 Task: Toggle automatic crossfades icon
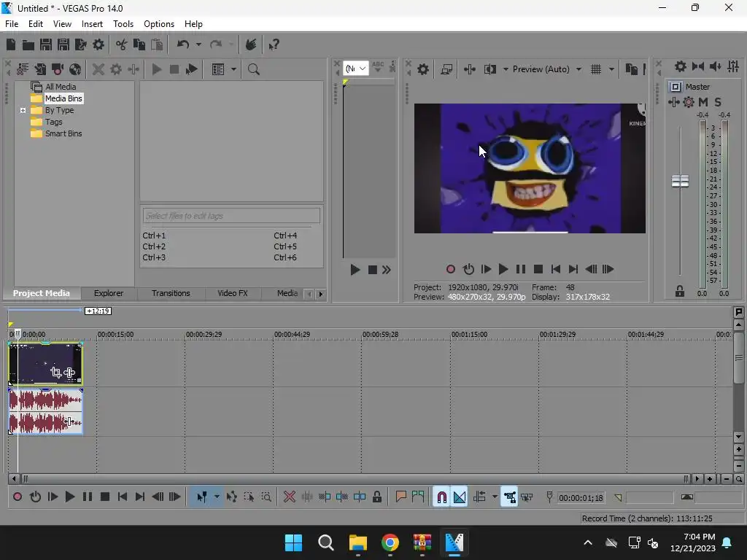[x=460, y=497]
